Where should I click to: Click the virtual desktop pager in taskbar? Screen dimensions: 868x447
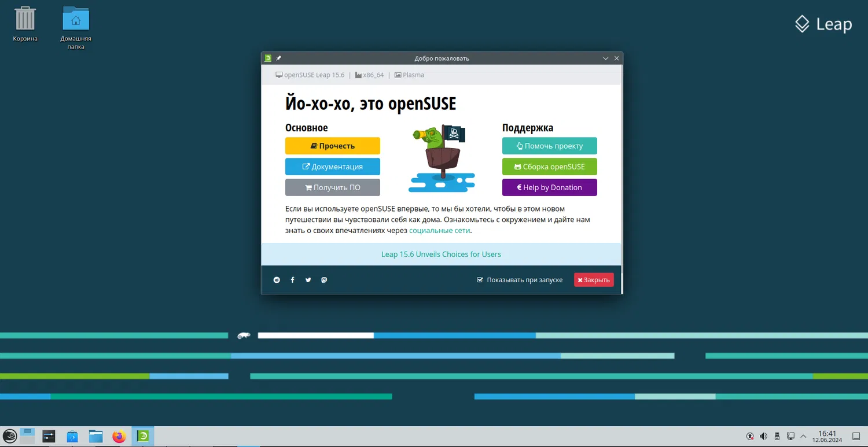[28, 436]
